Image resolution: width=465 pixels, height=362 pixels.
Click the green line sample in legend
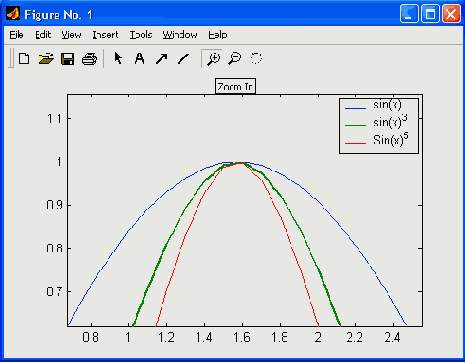point(355,125)
